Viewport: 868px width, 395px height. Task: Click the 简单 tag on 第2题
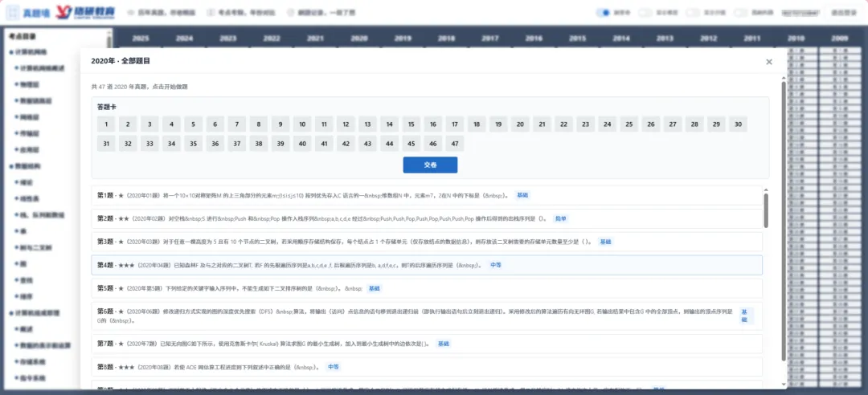[561, 218]
